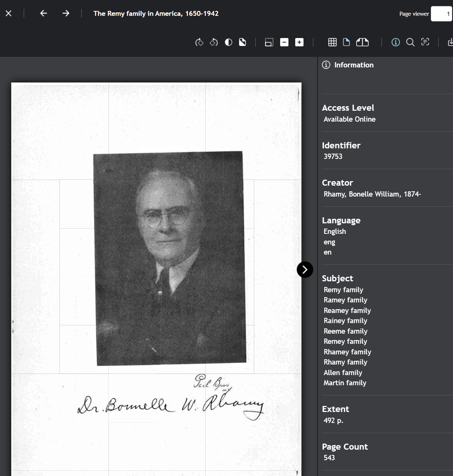Select the Allen family subject
This screenshot has height=476, width=453.
(x=343, y=372)
